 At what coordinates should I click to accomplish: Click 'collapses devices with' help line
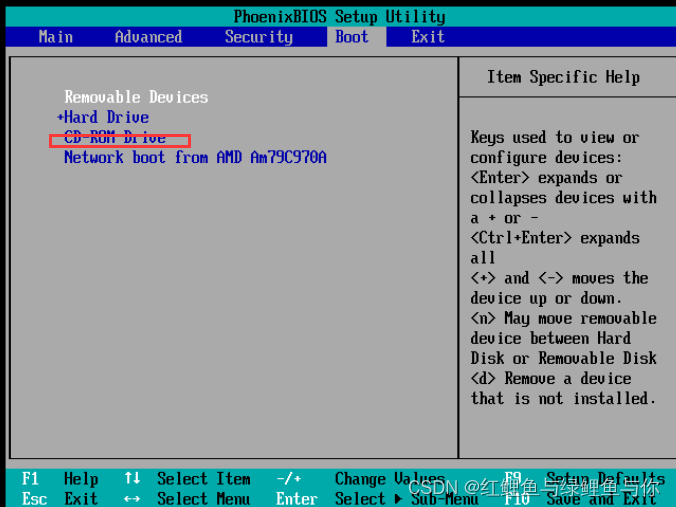563,198
